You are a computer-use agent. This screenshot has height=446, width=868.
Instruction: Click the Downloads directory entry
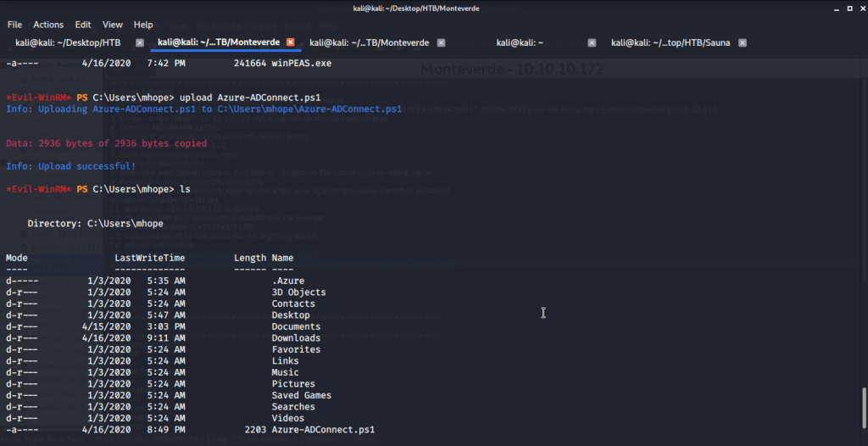point(296,337)
